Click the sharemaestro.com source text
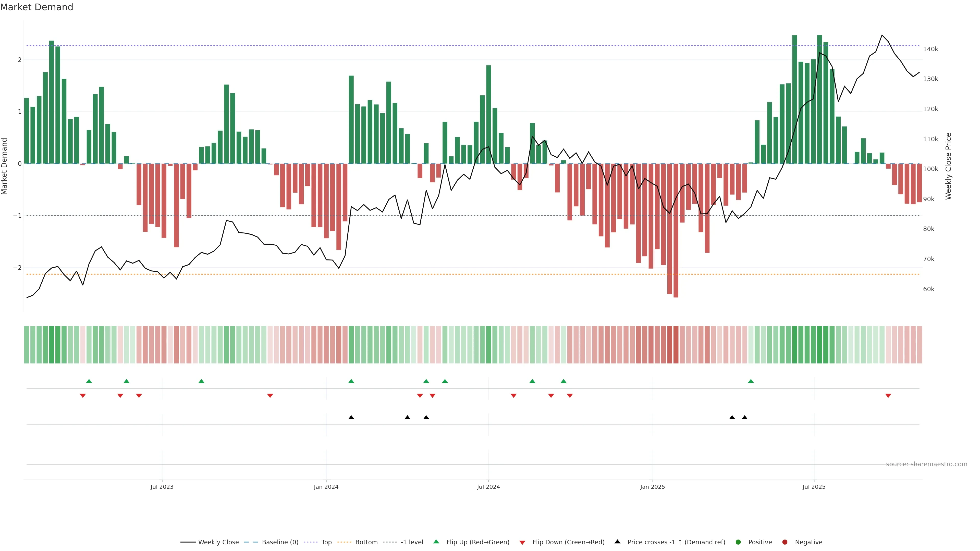This screenshot has height=551, width=980. coord(926,464)
